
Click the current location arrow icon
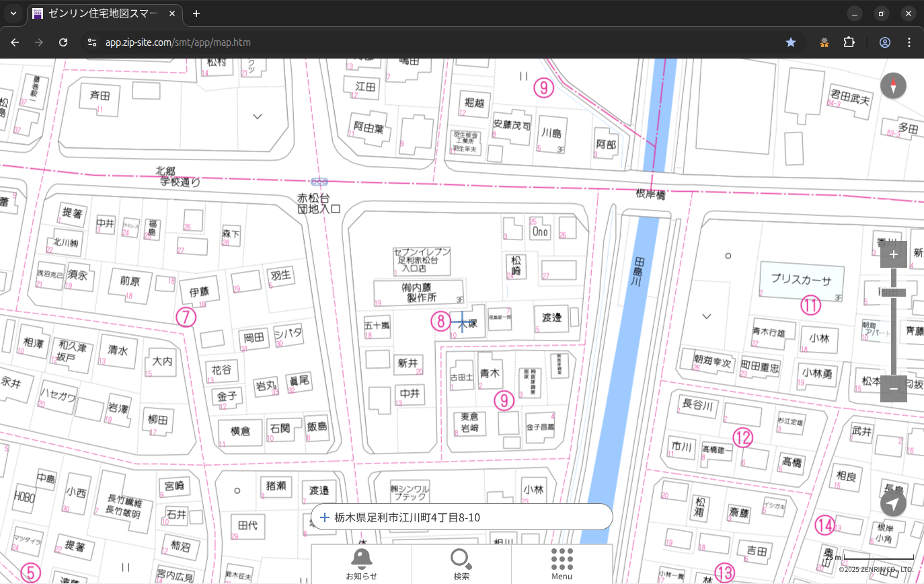(x=893, y=504)
